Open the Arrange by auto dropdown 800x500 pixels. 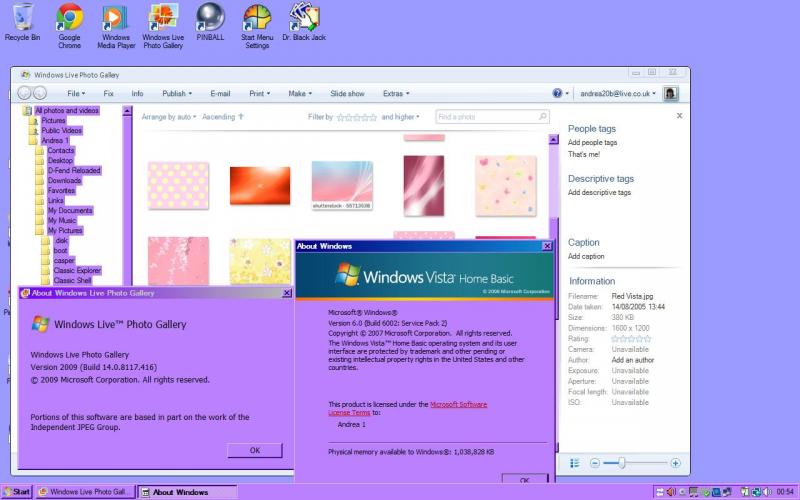(169, 117)
